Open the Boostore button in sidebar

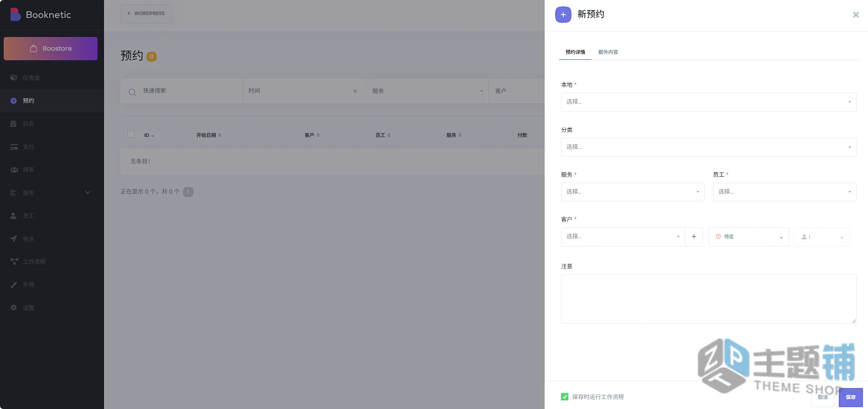tap(51, 48)
